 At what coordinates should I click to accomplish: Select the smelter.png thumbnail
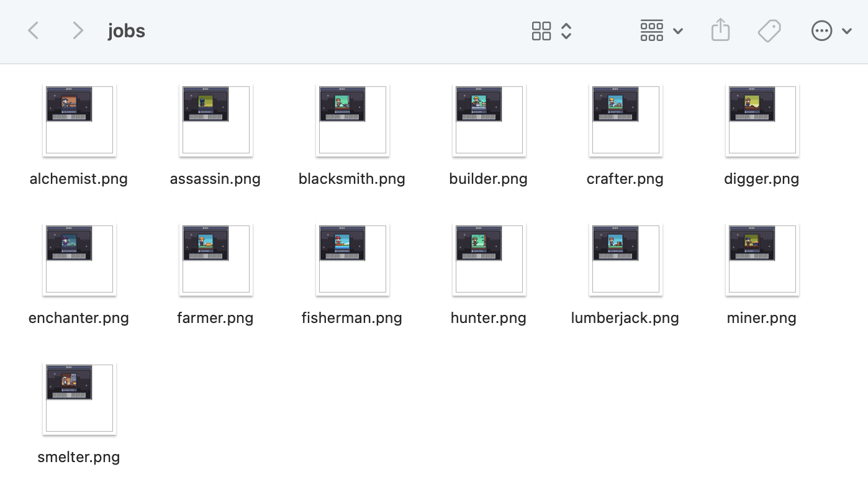click(x=79, y=398)
